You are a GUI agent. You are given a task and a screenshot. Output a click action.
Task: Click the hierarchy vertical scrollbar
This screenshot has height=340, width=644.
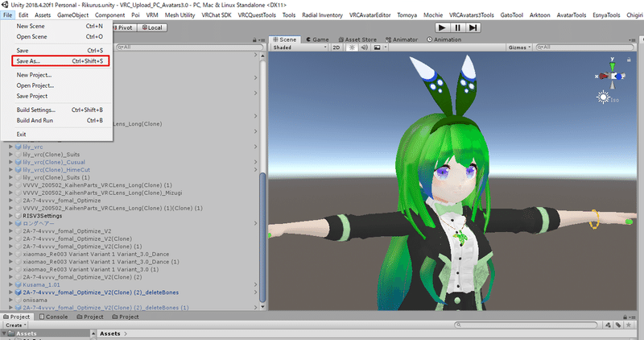(263, 238)
